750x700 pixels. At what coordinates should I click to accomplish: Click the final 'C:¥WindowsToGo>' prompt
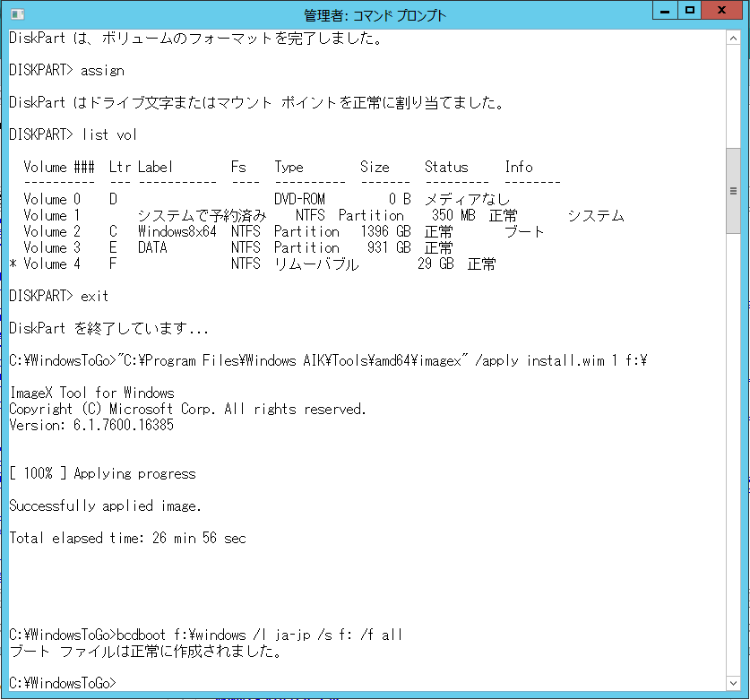pyautogui.click(x=63, y=683)
